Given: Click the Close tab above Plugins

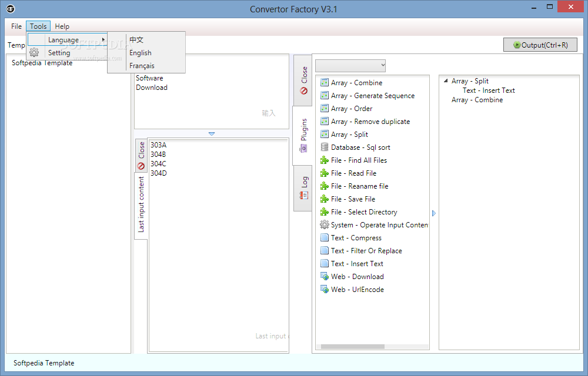Looking at the screenshot, I should coord(303,80).
